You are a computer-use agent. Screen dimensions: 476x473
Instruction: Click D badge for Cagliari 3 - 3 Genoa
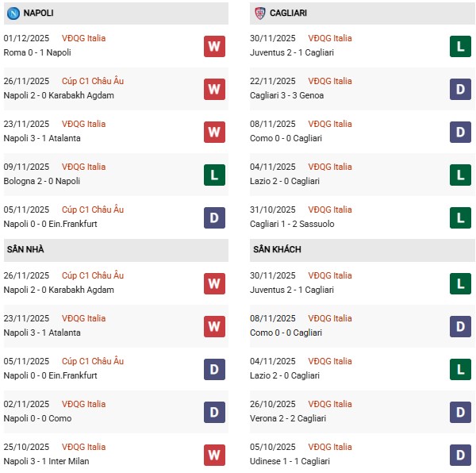(x=460, y=89)
